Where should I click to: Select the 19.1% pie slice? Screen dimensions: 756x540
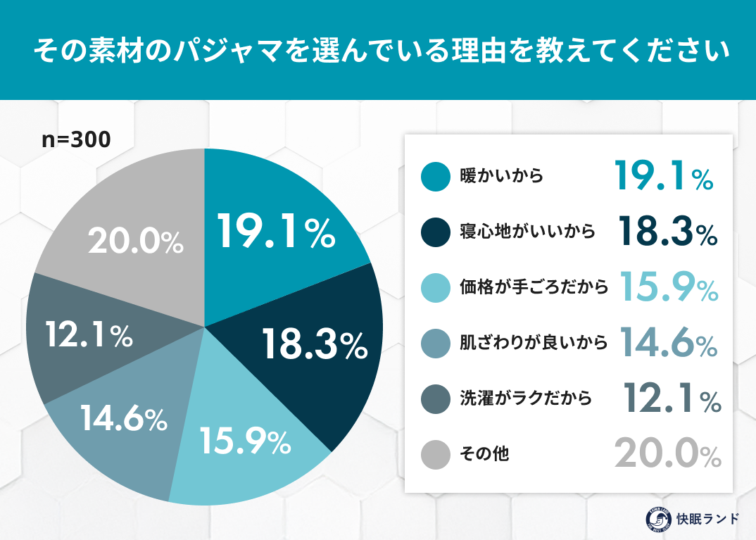[275, 232]
